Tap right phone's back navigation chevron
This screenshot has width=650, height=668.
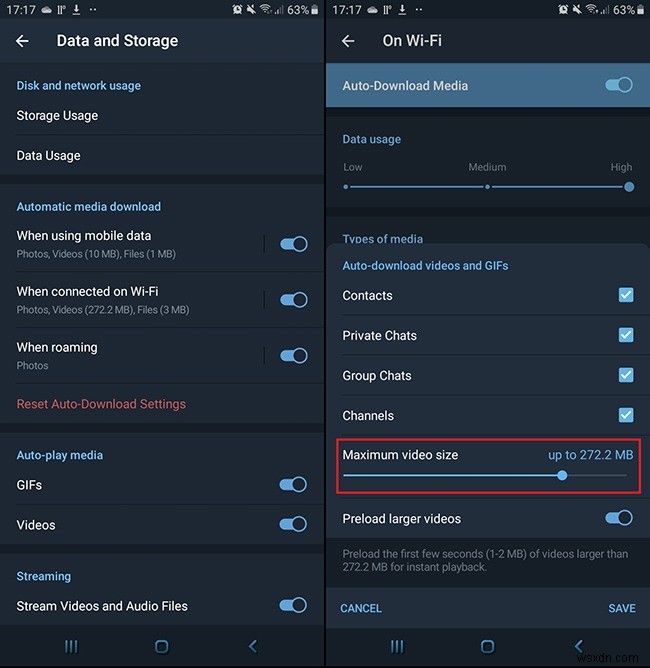coord(578,646)
